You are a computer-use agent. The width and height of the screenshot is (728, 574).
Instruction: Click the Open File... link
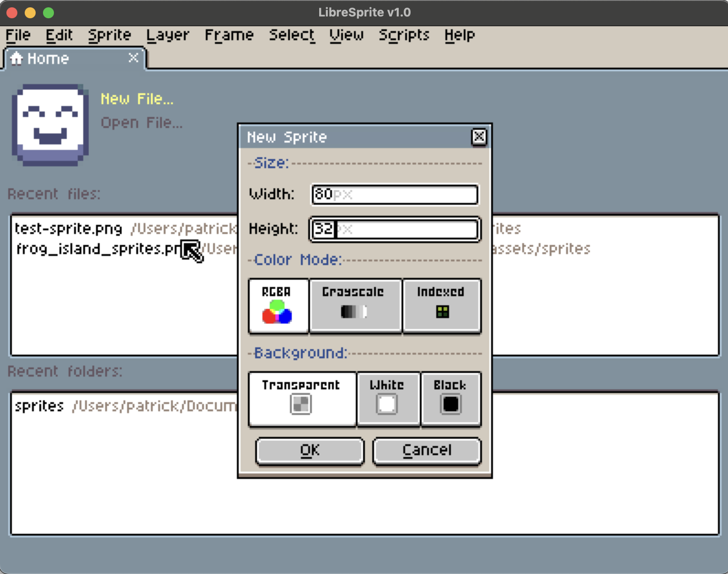141,122
